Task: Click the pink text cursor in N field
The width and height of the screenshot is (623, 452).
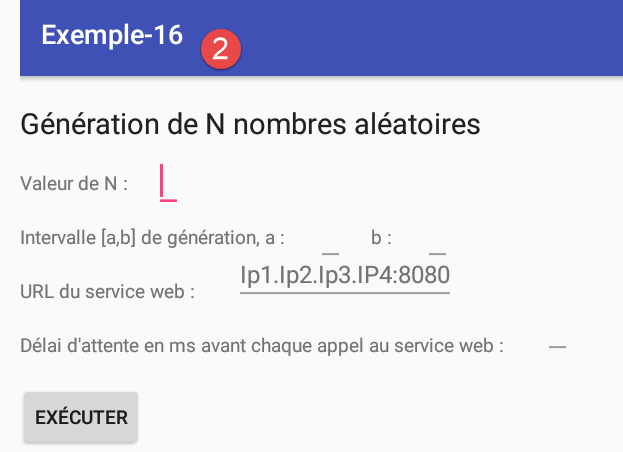Action: [162, 183]
